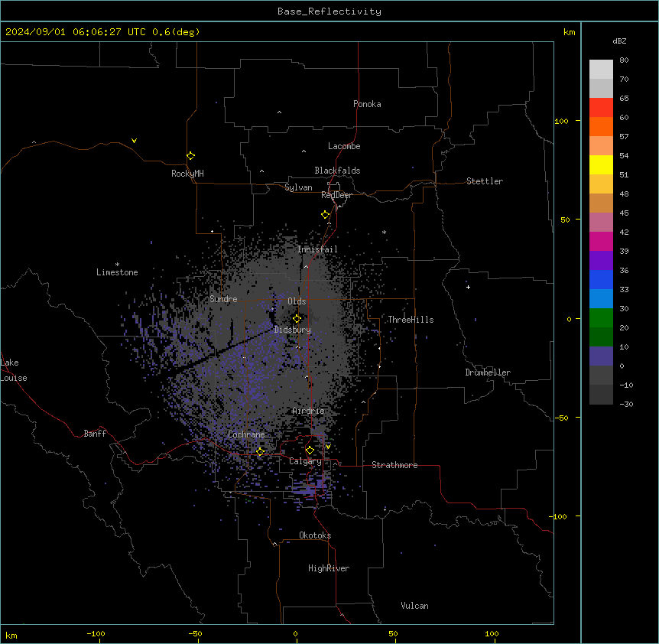Viewport: 659px width, 644px height.
Task: Pick the red swatch in dBZ legend
Action: (x=601, y=108)
